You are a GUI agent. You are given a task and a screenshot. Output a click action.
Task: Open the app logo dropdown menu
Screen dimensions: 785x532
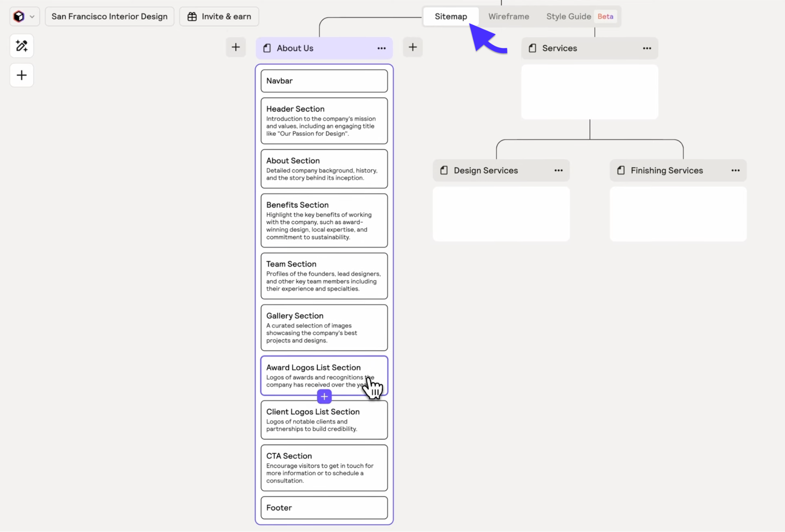coord(24,16)
